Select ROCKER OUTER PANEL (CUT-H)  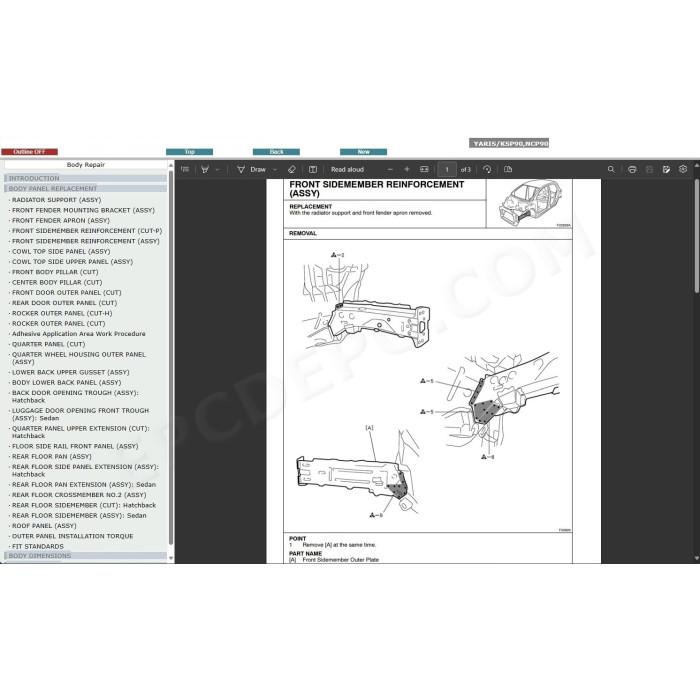tap(62, 313)
